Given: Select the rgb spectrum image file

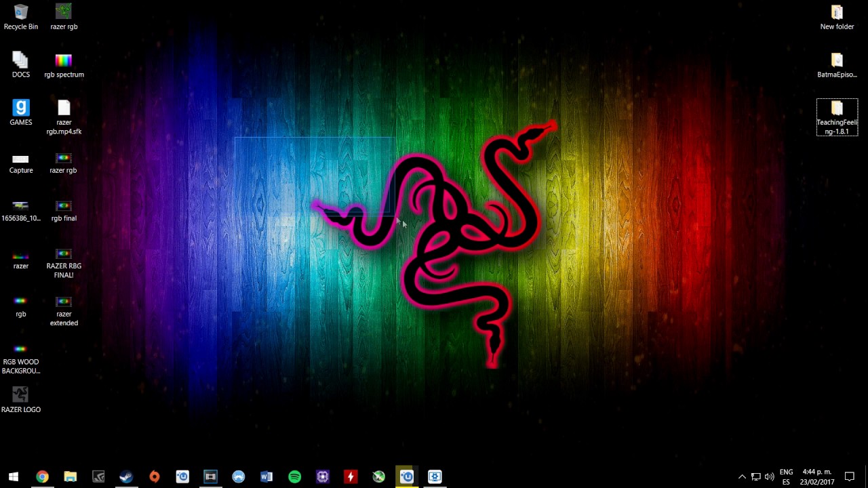Looking at the screenshot, I should (x=64, y=65).
